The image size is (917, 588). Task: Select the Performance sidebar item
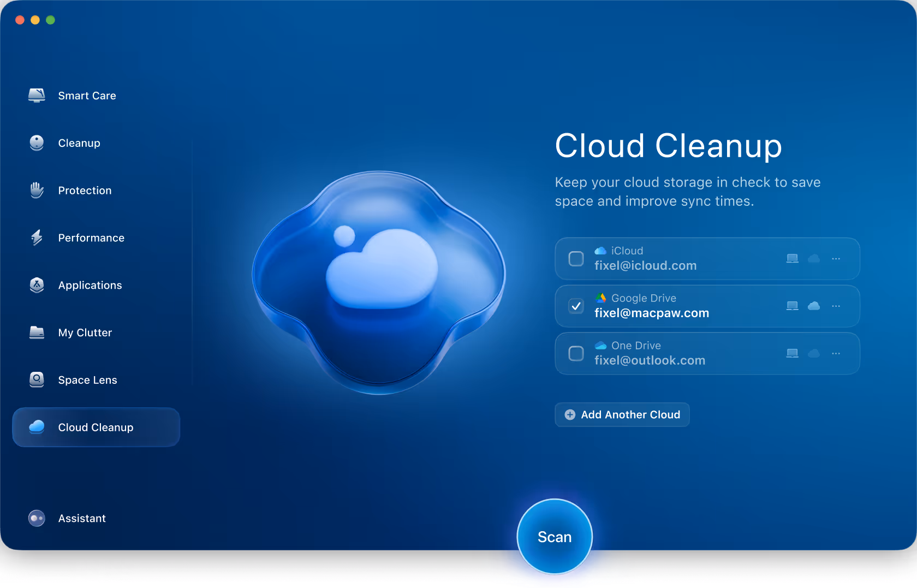96,238
